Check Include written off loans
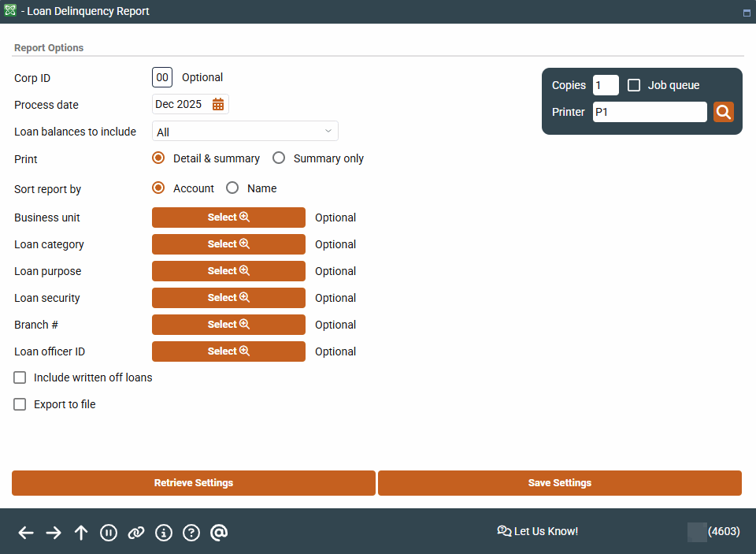The width and height of the screenshot is (756, 554). (x=20, y=377)
